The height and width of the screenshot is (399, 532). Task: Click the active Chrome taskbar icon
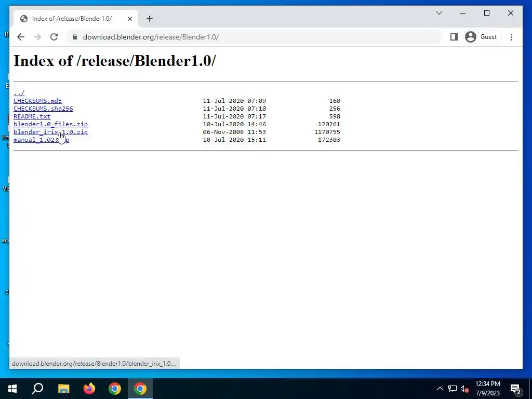click(x=140, y=389)
